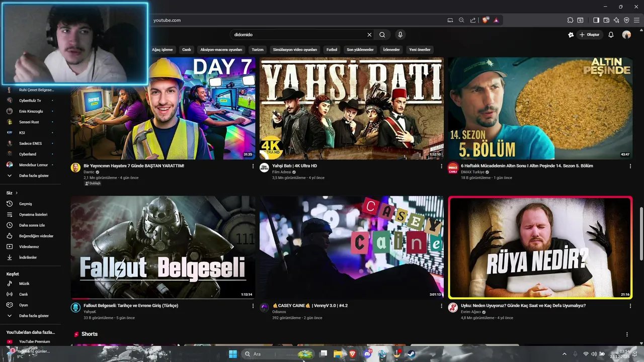Click the share page icon in address bar
The image size is (644, 362).
click(x=473, y=20)
